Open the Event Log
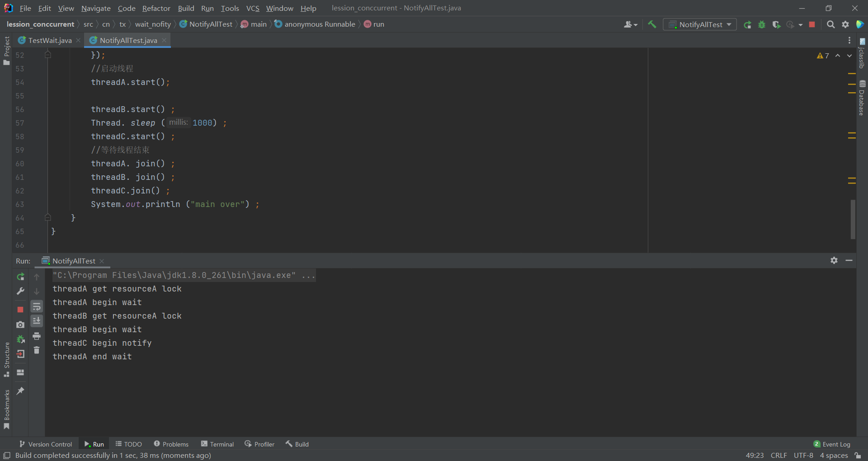Viewport: 868px width, 461px height. (x=832, y=444)
